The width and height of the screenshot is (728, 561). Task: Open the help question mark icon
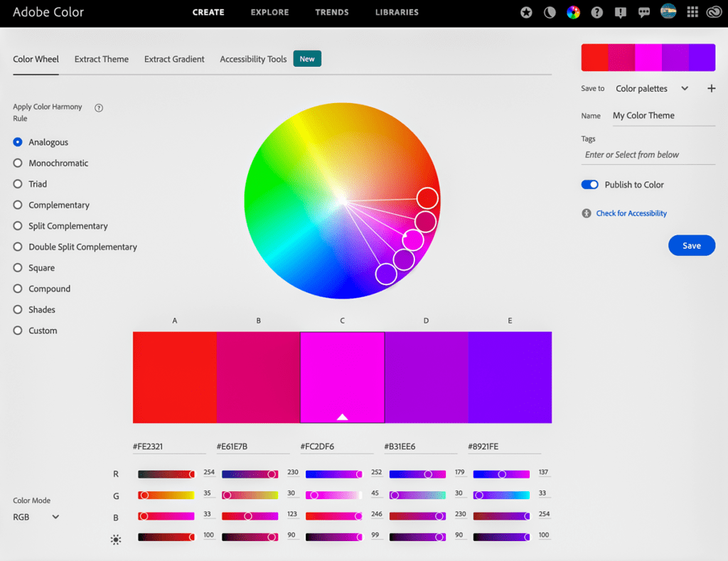597,13
